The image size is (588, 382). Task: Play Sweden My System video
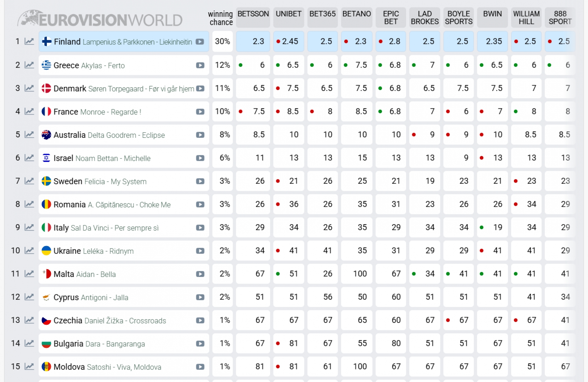tap(200, 181)
